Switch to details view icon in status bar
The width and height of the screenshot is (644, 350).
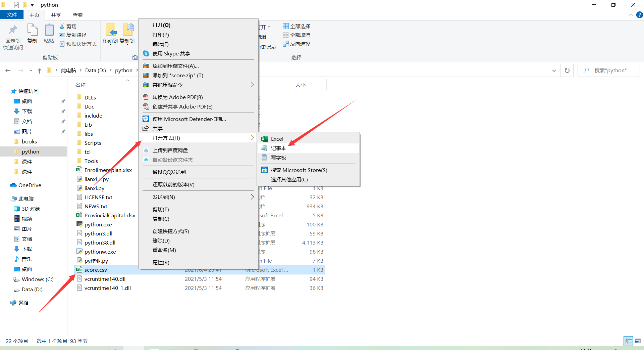(x=628, y=341)
